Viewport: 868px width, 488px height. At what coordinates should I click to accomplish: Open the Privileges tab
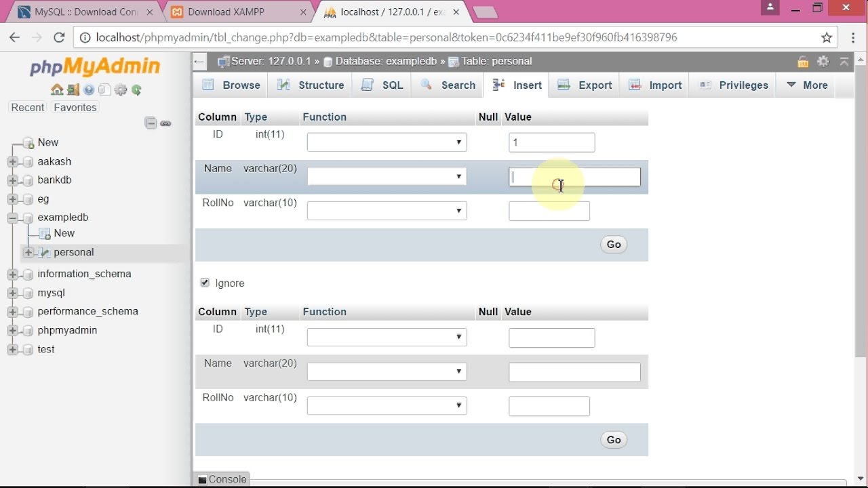(734, 85)
